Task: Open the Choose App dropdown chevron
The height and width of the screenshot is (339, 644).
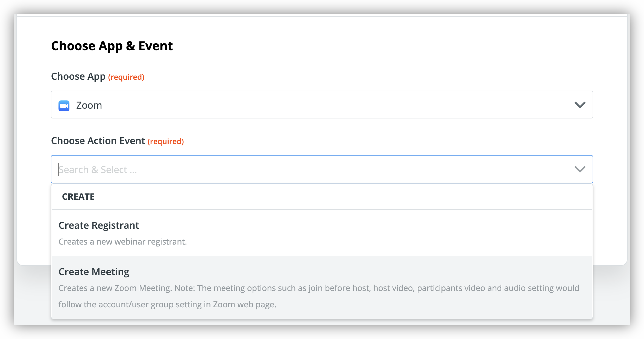Action: 581,105
